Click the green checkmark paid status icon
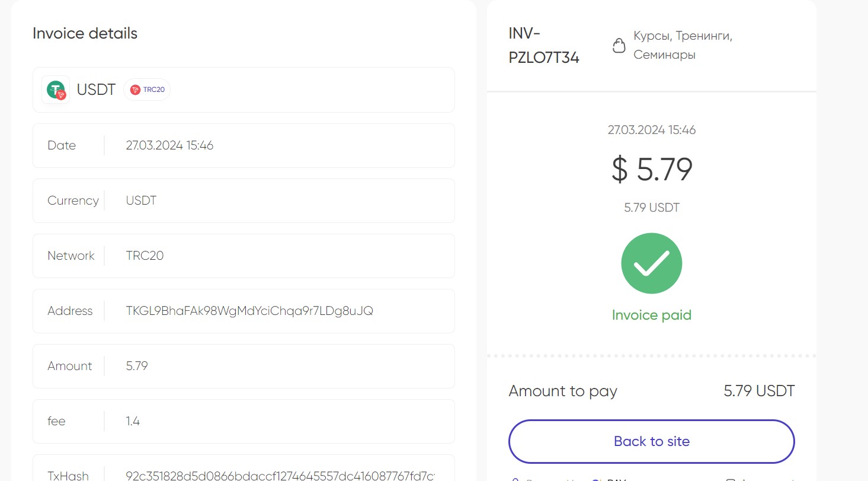868x481 pixels. [652, 263]
